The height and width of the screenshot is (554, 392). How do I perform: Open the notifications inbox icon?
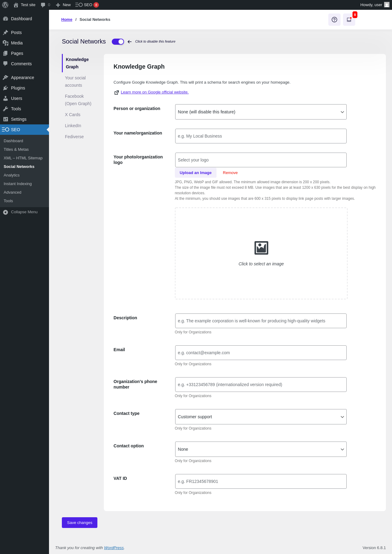click(349, 20)
